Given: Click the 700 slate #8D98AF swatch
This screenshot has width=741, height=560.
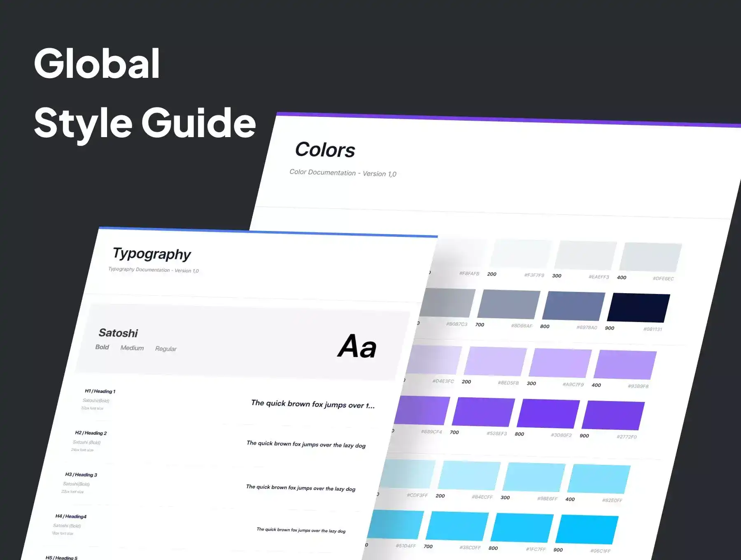Looking at the screenshot, I should [509, 304].
